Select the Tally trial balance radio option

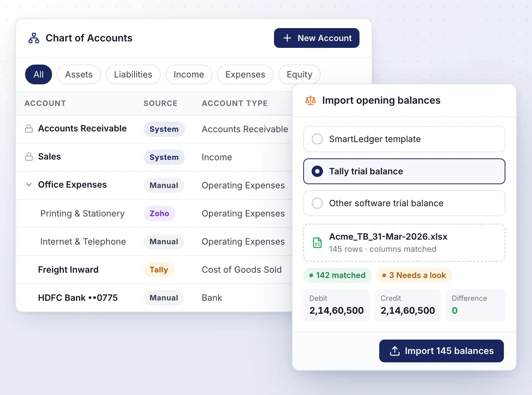[x=404, y=171]
